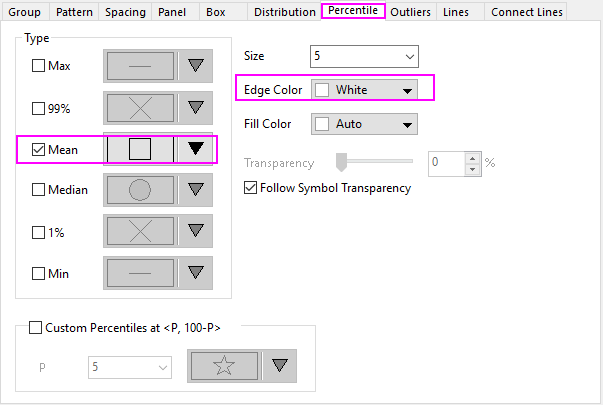
Task: Open symbol picker arrow for Median
Action: [196, 189]
